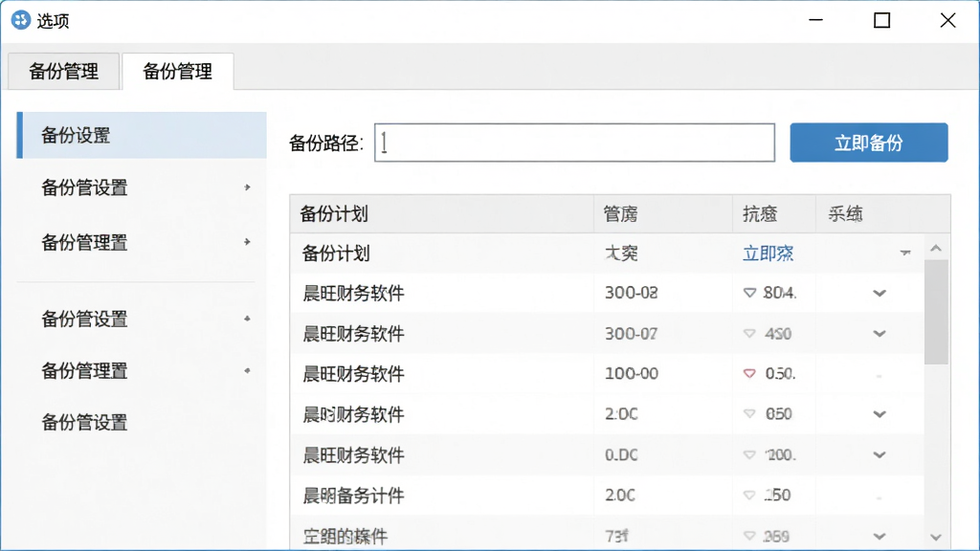
Task: Click the heart icon in the 晨时财务软件 row
Action: (x=749, y=413)
